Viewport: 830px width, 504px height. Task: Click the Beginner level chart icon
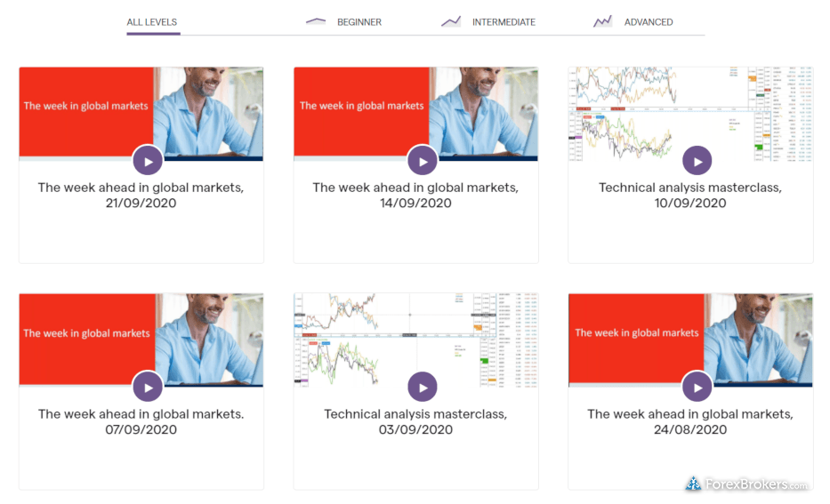(x=316, y=21)
